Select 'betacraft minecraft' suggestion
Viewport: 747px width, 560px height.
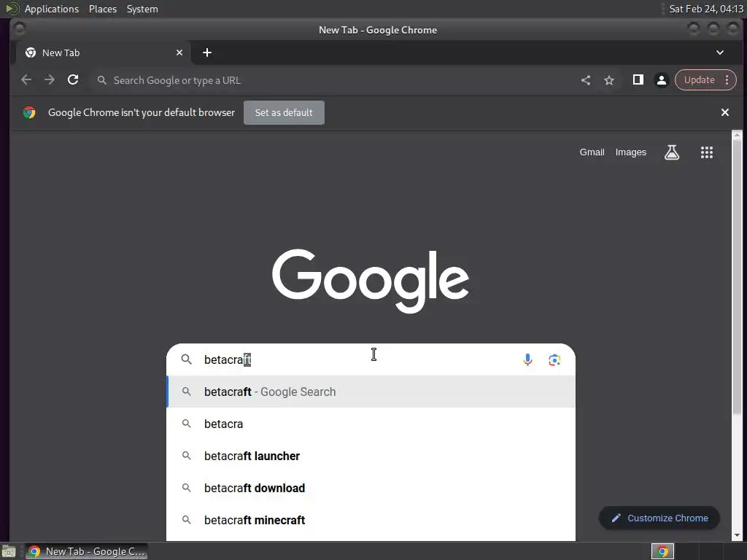pos(371,520)
